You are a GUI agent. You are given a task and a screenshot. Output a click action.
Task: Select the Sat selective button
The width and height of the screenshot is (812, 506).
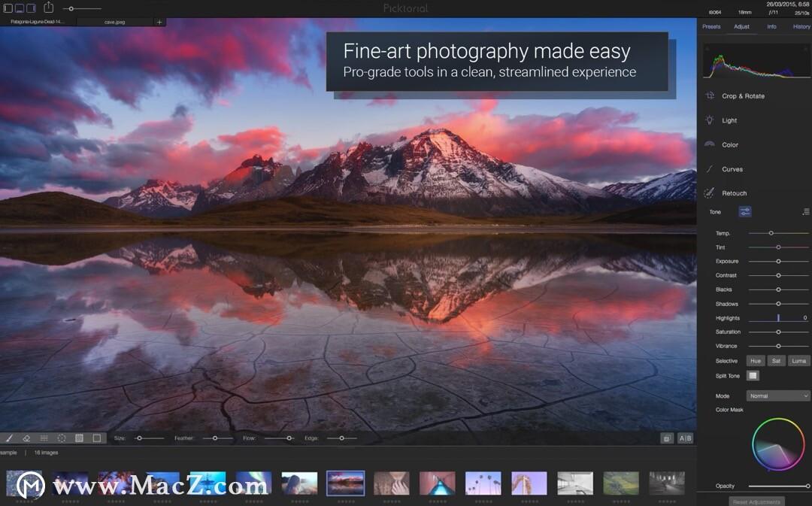point(776,361)
